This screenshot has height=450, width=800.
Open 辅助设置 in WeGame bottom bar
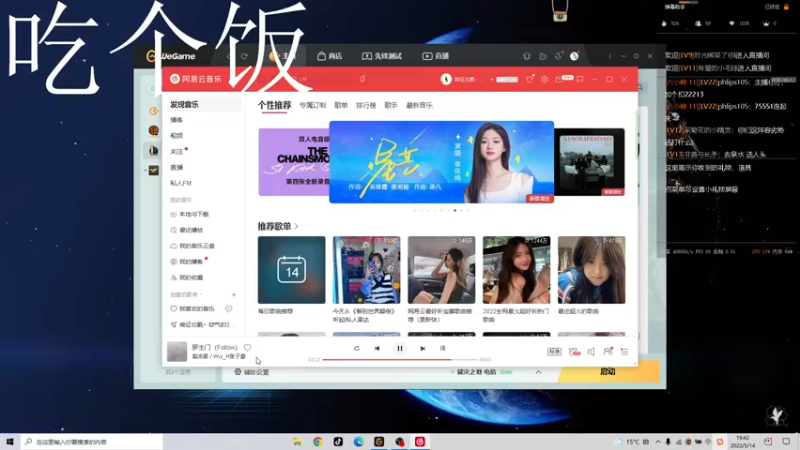tap(252, 372)
